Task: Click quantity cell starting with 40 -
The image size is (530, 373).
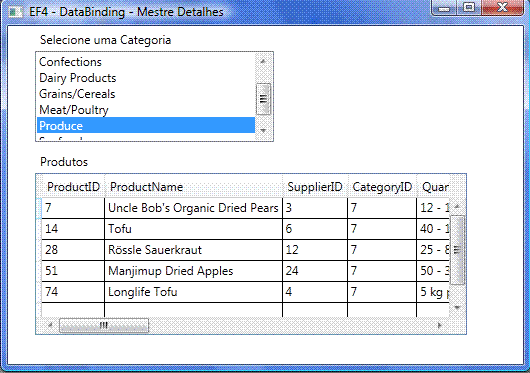Action: click(433, 229)
